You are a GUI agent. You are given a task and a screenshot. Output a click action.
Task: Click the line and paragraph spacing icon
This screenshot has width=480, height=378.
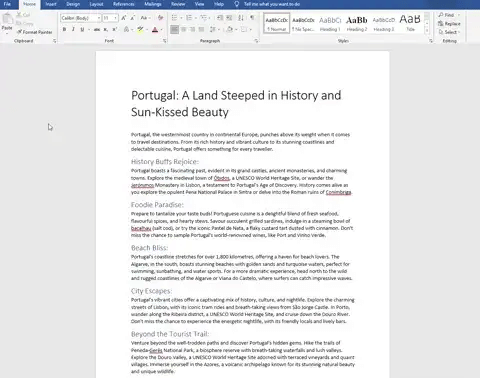coord(212,30)
